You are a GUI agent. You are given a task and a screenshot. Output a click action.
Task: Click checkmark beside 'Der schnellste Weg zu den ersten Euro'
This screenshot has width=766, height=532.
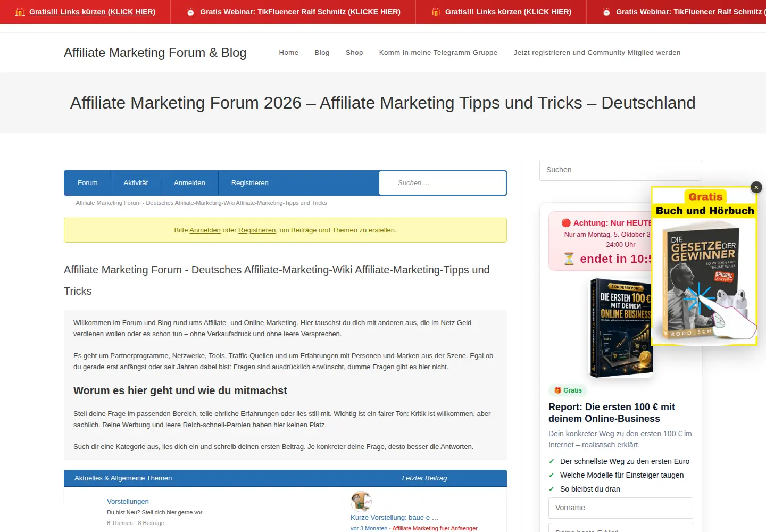pos(552,461)
